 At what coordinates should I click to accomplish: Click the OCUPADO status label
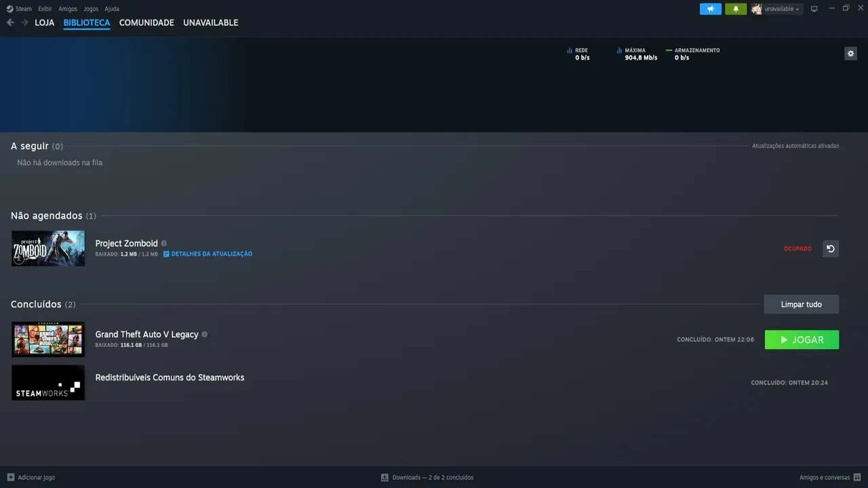[x=797, y=249]
